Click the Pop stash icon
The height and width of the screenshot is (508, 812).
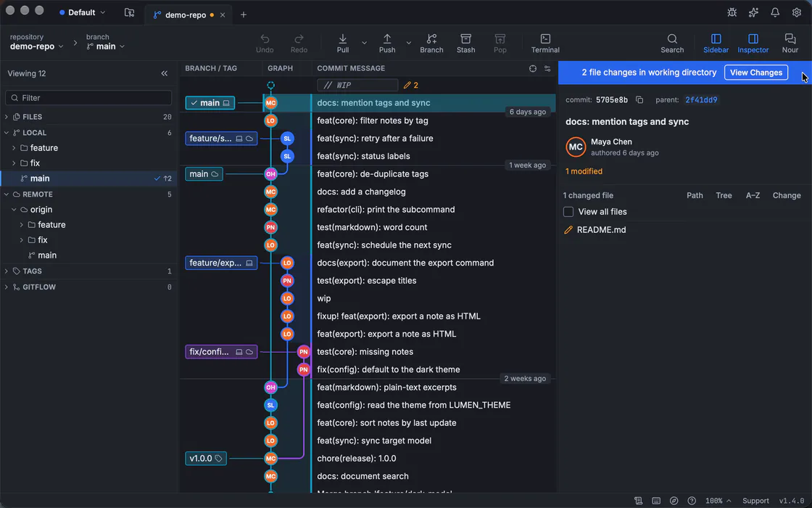coord(500,39)
